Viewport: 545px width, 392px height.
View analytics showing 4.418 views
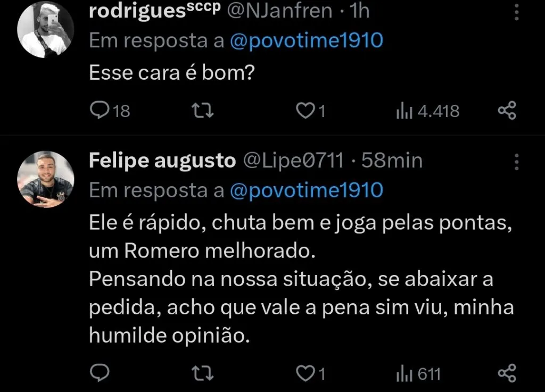[x=428, y=111]
